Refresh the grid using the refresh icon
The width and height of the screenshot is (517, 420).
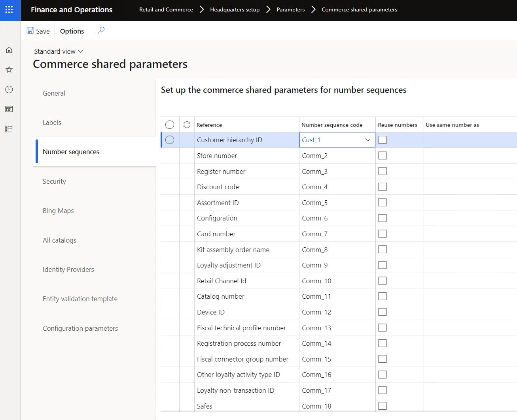pos(187,125)
